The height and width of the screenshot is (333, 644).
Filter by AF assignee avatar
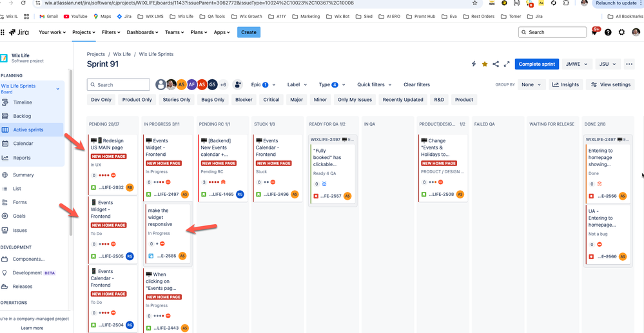[x=192, y=84]
